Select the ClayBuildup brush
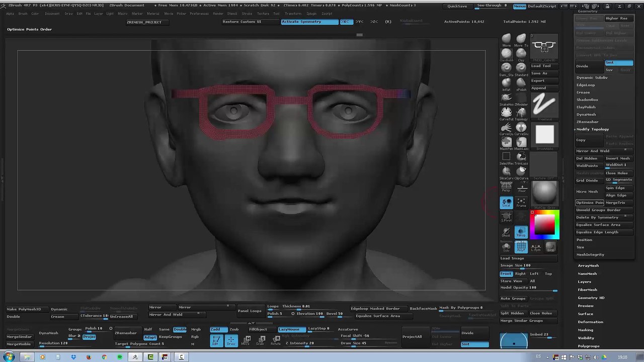Image resolution: width=644 pixels, height=362 pixels. pyautogui.click(x=506, y=55)
